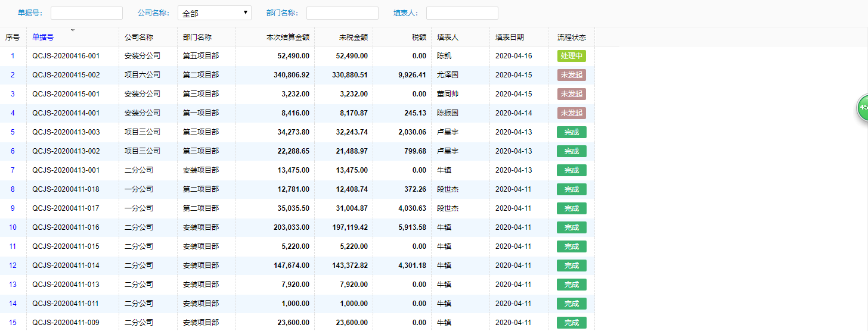Focus the 单据号 search input field

tap(86, 13)
